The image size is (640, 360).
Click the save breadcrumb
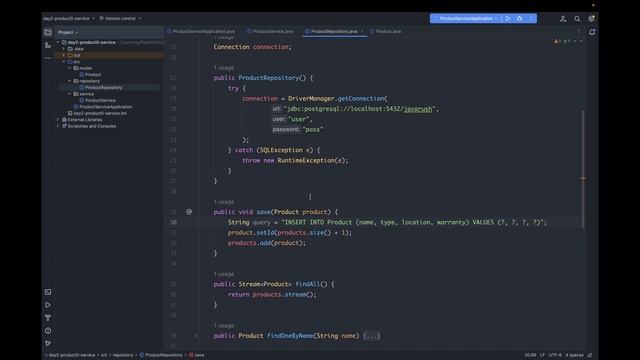pyautogui.click(x=197, y=355)
